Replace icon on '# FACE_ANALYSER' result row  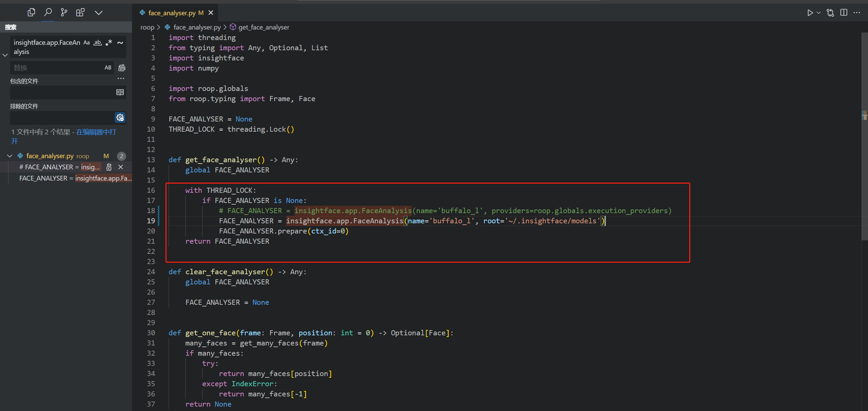click(x=109, y=167)
